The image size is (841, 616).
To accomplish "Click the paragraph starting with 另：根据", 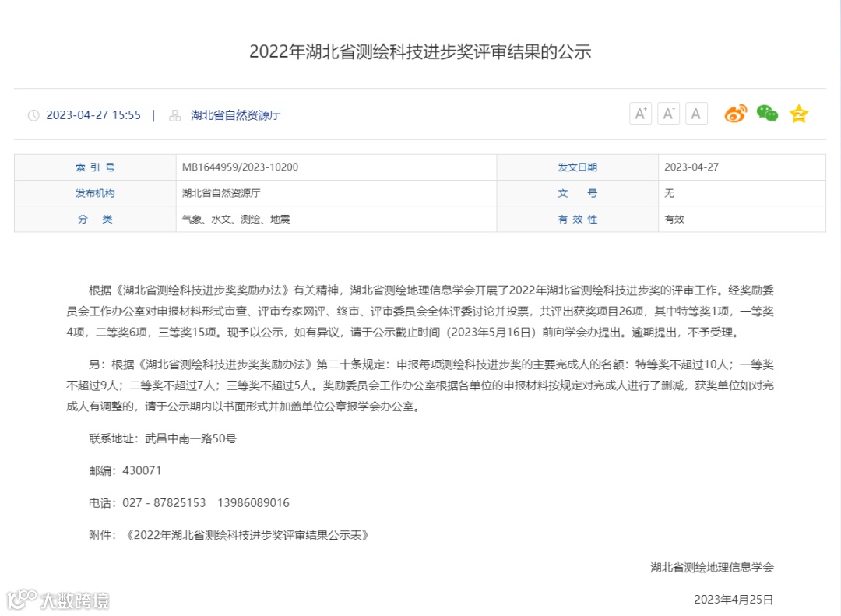I will 420,385.
